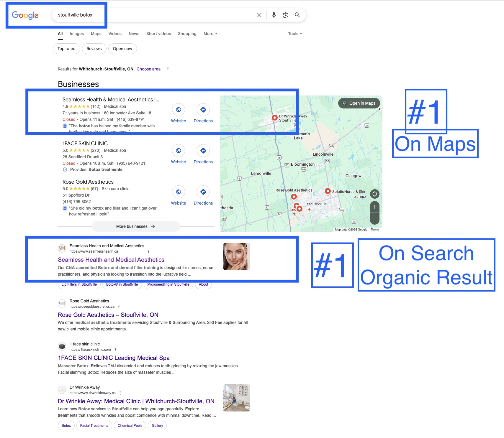This screenshot has width=504, height=438.
Task: Center map on my location
Action: [x=375, y=194]
